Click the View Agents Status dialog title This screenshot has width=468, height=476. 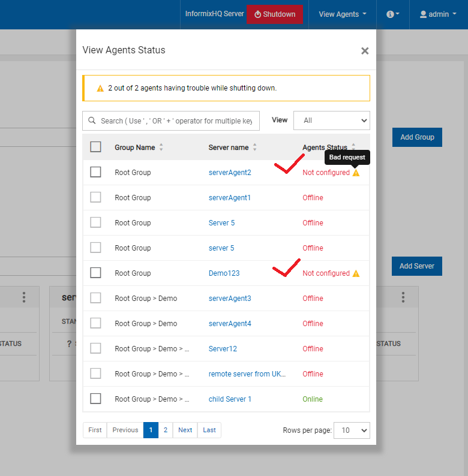click(124, 50)
